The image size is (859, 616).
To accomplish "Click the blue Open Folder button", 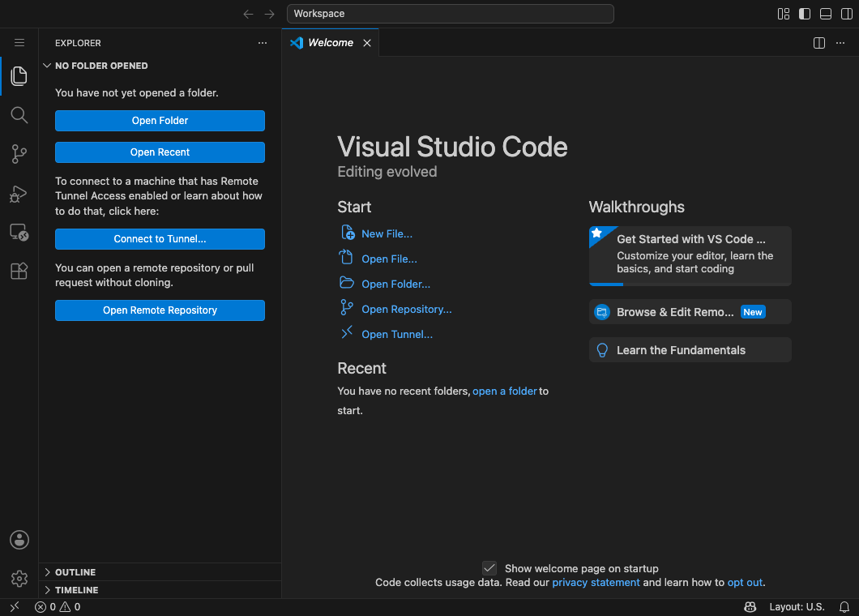I will click(x=160, y=121).
